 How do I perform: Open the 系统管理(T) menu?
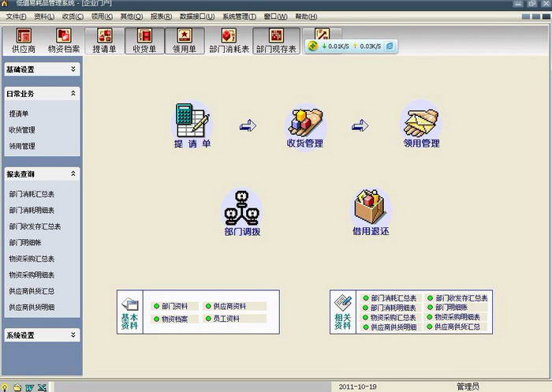coord(239,17)
